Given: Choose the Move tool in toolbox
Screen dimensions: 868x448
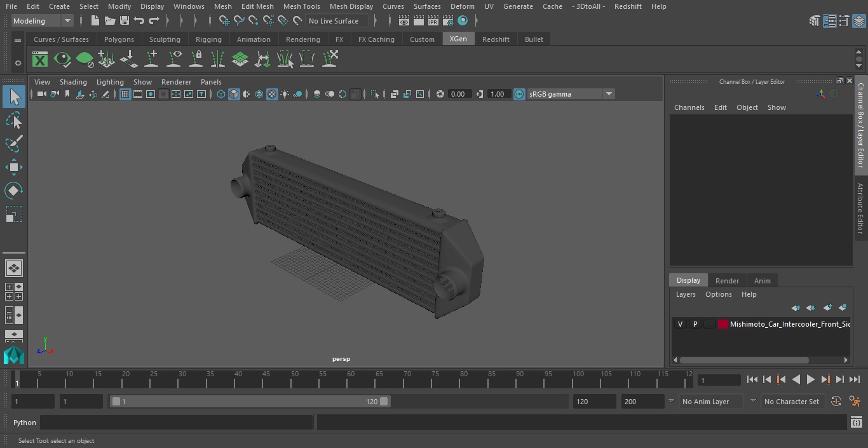Looking at the screenshot, I should pos(14,168).
